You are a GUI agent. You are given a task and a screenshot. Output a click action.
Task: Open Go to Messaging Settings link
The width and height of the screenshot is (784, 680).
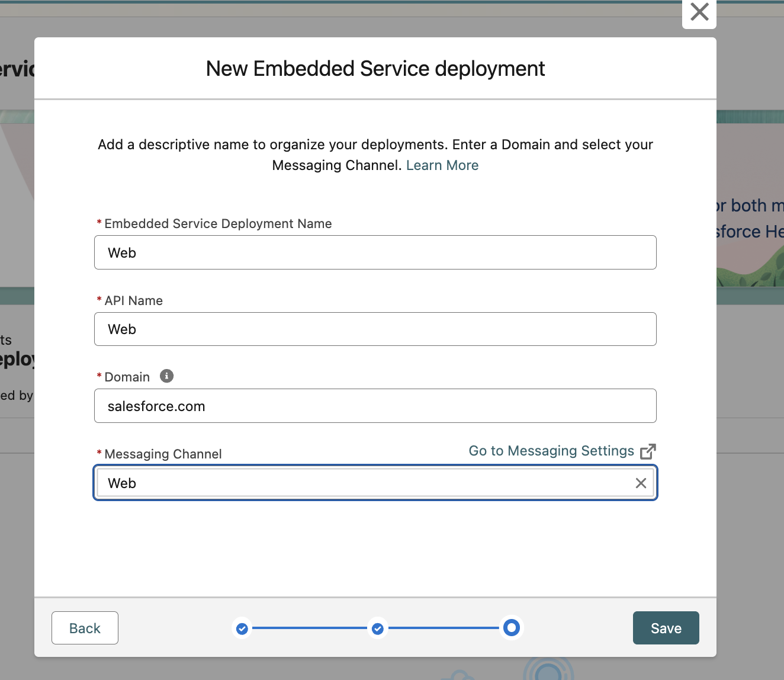click(x=551, y=451)
